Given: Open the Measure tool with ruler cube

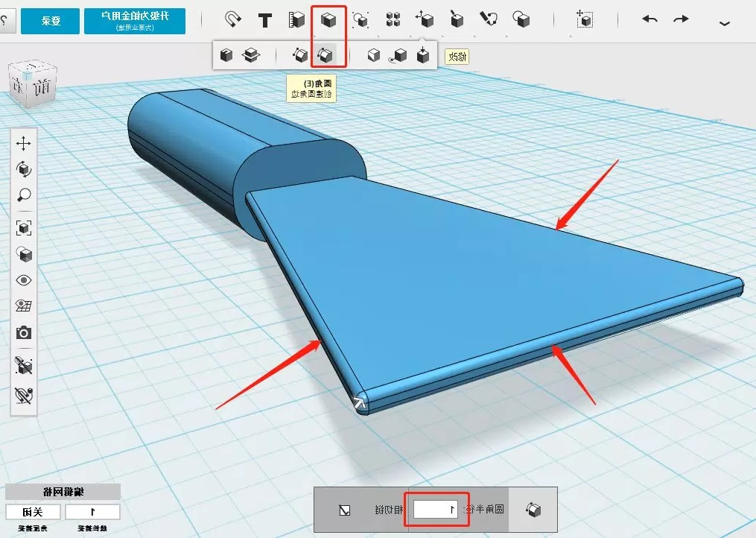Looking at the screenshot, I should click(296, 20).
